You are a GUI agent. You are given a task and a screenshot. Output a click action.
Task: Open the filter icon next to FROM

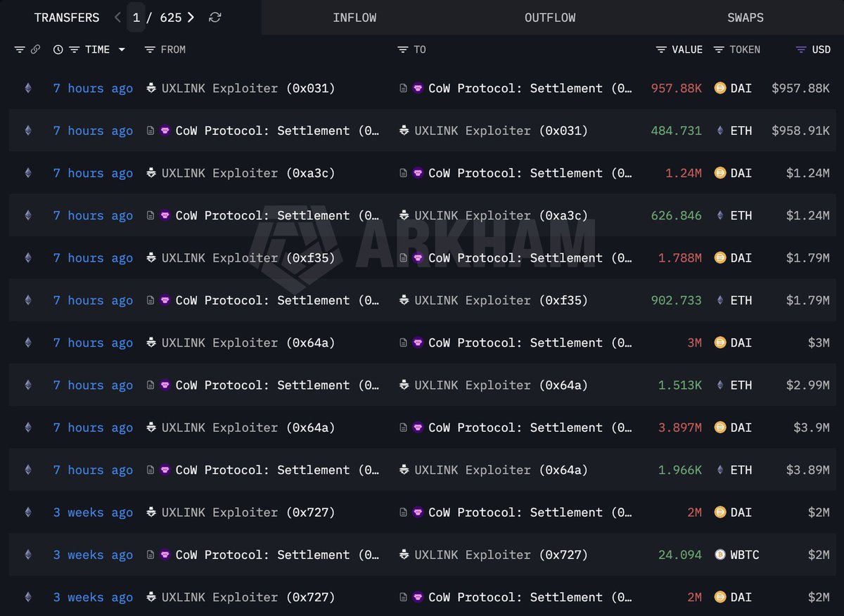point(150,50)
